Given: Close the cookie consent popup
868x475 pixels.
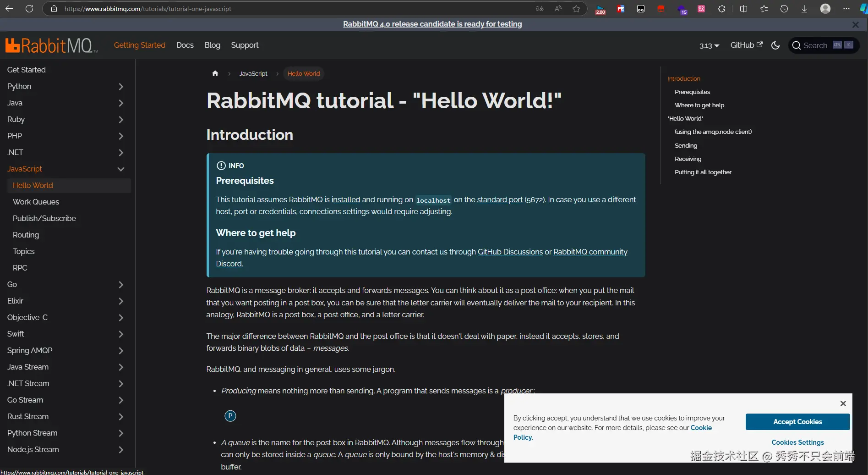Looking at the screenshot, I should coord(843,403).
